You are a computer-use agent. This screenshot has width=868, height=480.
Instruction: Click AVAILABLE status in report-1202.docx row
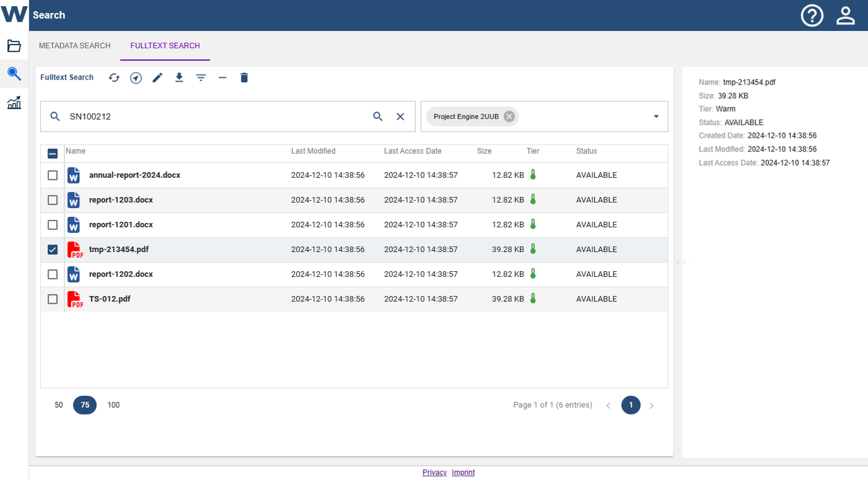click(x=597, y=274)
